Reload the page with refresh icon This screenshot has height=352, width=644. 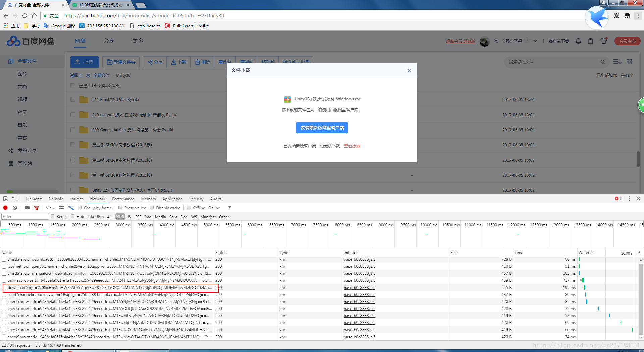(25, 16)
